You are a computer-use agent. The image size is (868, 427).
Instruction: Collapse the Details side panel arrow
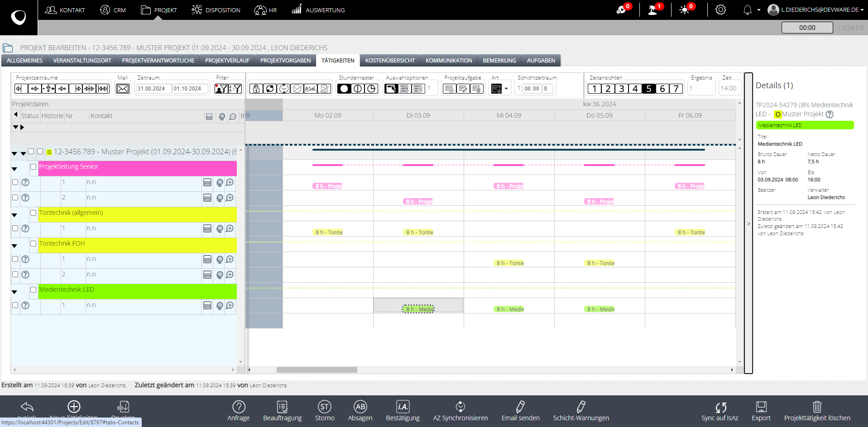coord(748,223)
